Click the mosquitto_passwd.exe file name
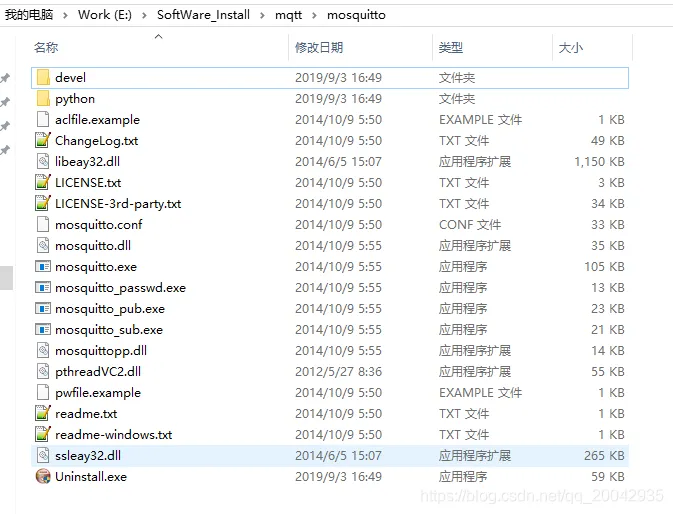The height and width of the screenshot is (514, 673). tap(121, 288)
